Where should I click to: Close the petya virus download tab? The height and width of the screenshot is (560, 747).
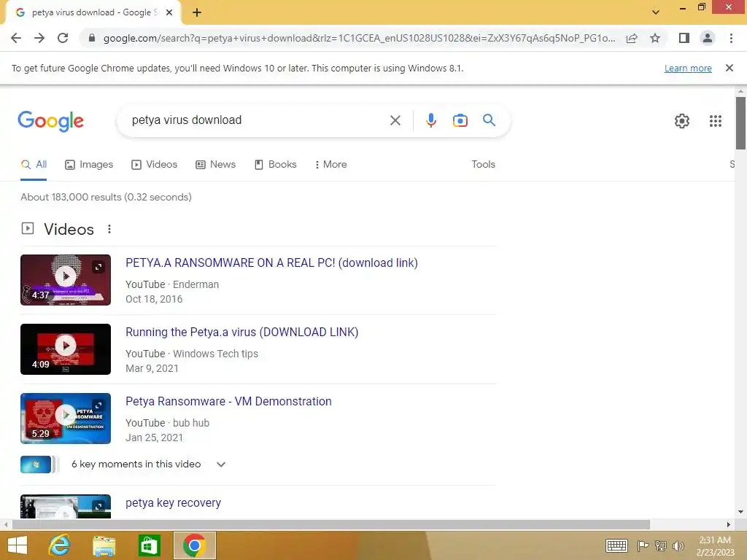pyautogui.click(x=169, y=12)
